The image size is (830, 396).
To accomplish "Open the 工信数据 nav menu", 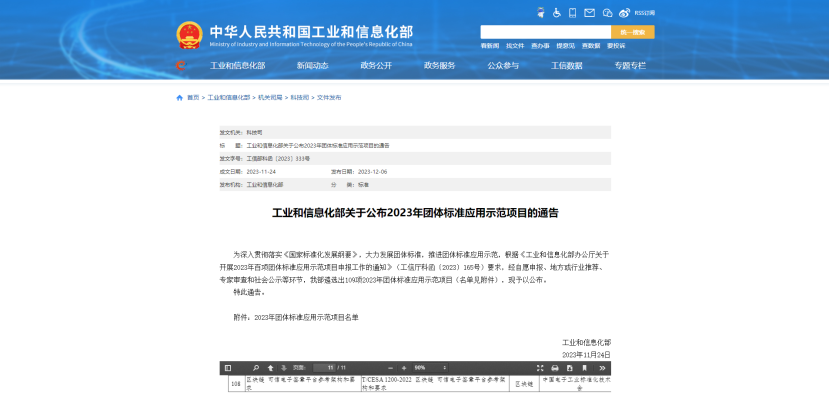I will coord(566,66).
